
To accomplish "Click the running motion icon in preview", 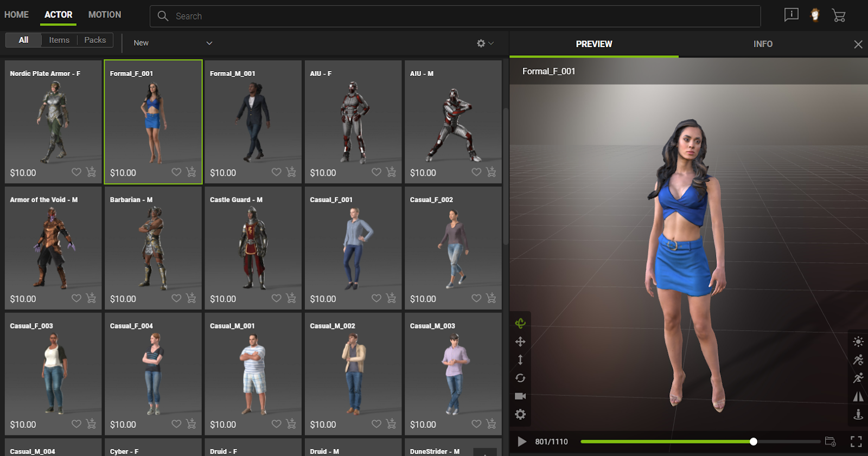I will click(858, 378).
